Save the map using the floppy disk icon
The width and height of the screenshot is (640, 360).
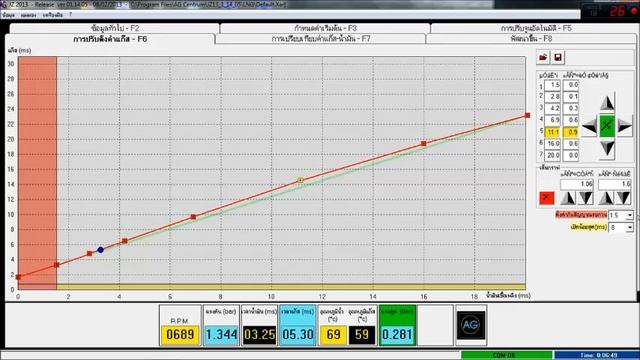558,58
